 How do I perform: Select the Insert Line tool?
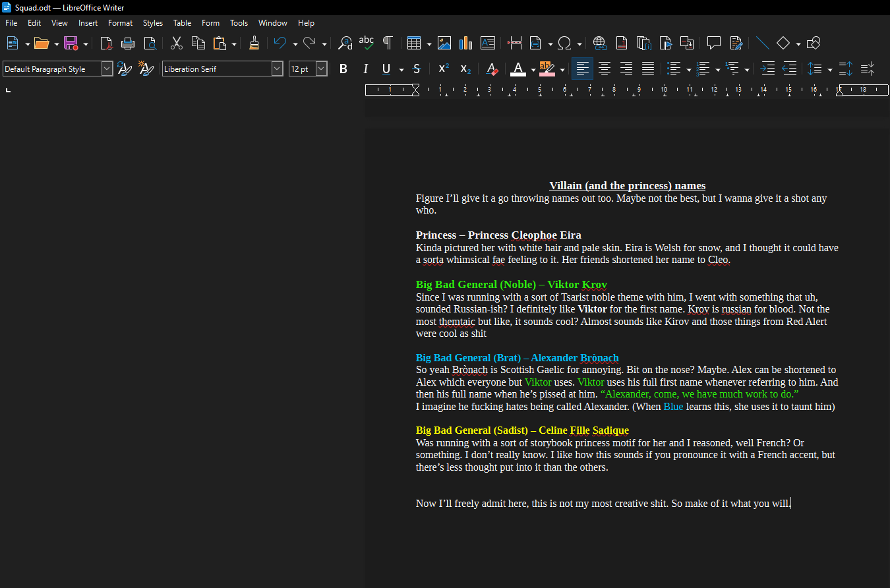(762, 44)
